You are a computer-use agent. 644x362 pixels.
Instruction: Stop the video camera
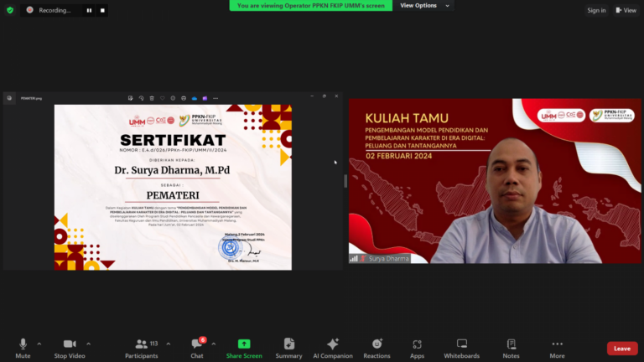pyautogui.click(x=70, y=348)
